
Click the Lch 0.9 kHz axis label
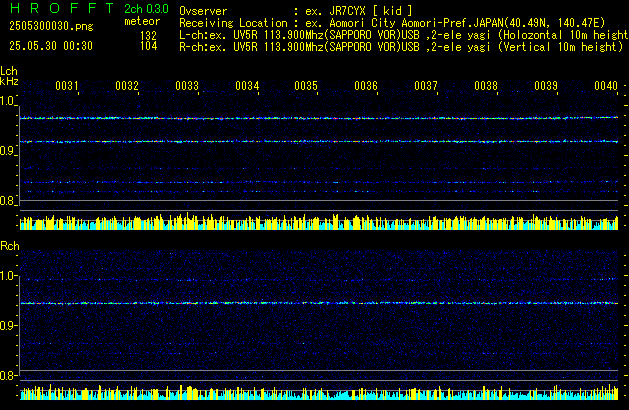pos(7,151)
